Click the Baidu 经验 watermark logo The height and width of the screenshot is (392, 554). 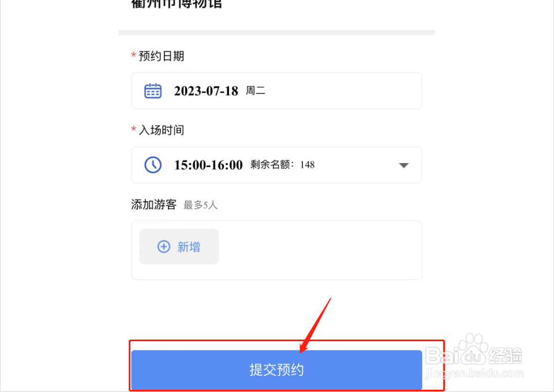tap(473, 351)
